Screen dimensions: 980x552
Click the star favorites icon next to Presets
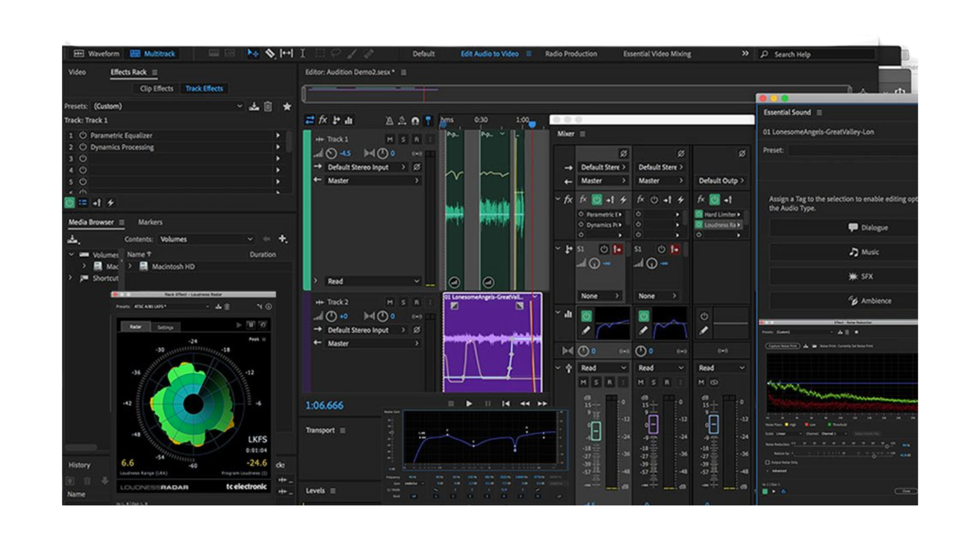(x=287, y=106)
